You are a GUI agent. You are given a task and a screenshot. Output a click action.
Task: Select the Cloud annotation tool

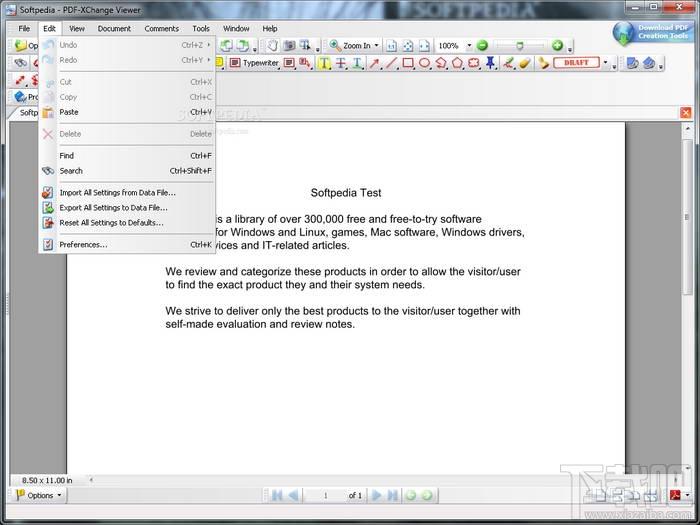click(x=474, y=63)
